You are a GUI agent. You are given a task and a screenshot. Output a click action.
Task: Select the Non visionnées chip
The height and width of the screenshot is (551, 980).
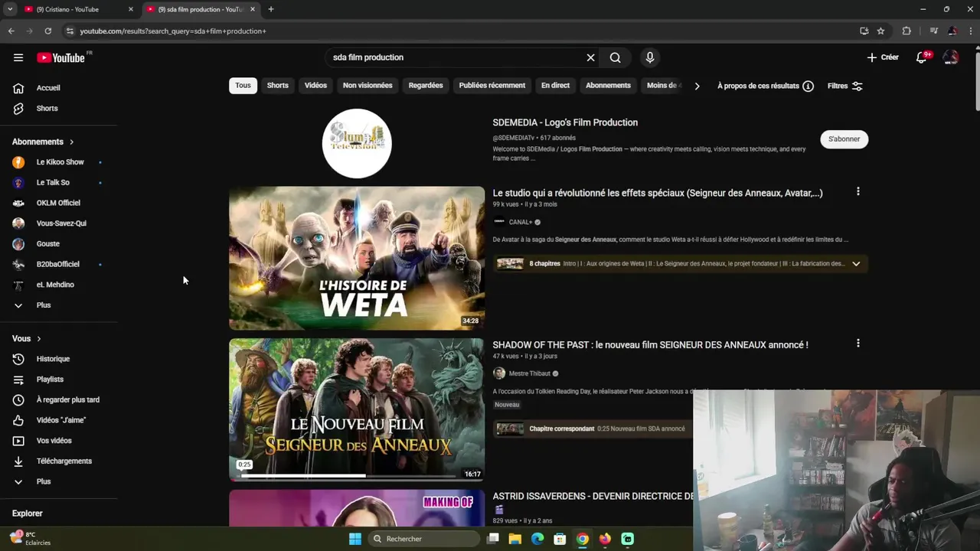point(367,86)
